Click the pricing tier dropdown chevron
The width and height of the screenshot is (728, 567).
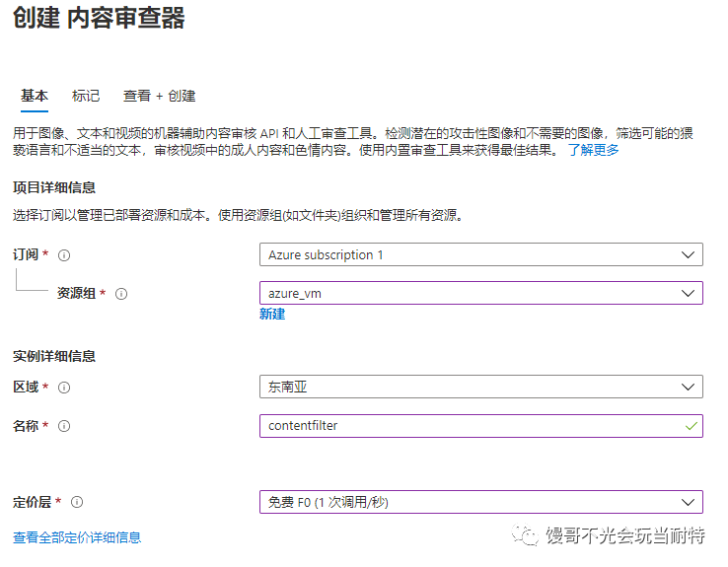coord(688,502)
